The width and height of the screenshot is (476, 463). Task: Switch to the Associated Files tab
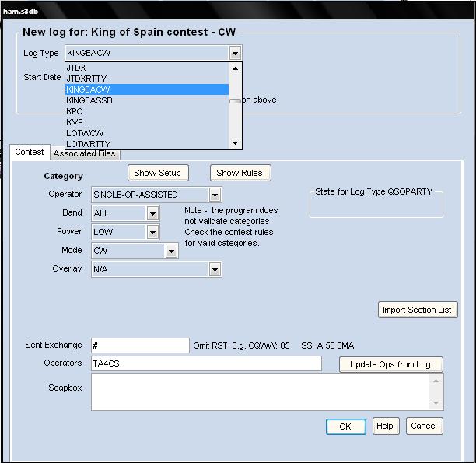tap(84, 153)
